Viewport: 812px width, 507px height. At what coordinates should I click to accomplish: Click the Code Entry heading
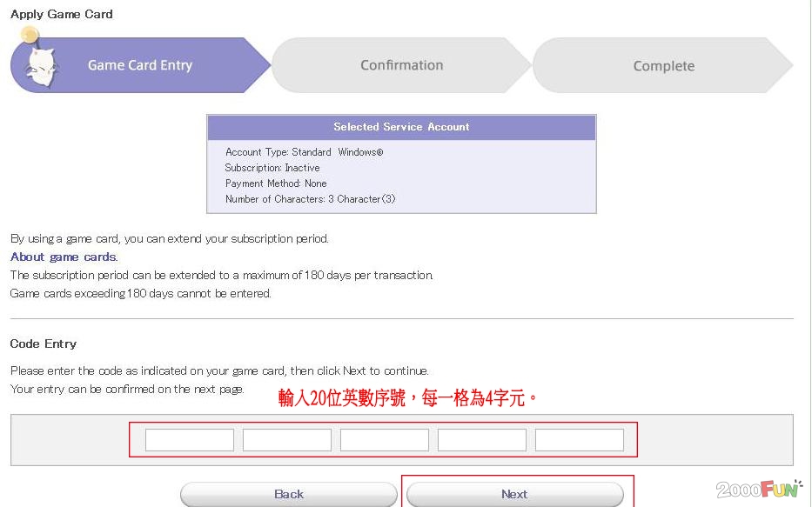[x=44, y=344]
